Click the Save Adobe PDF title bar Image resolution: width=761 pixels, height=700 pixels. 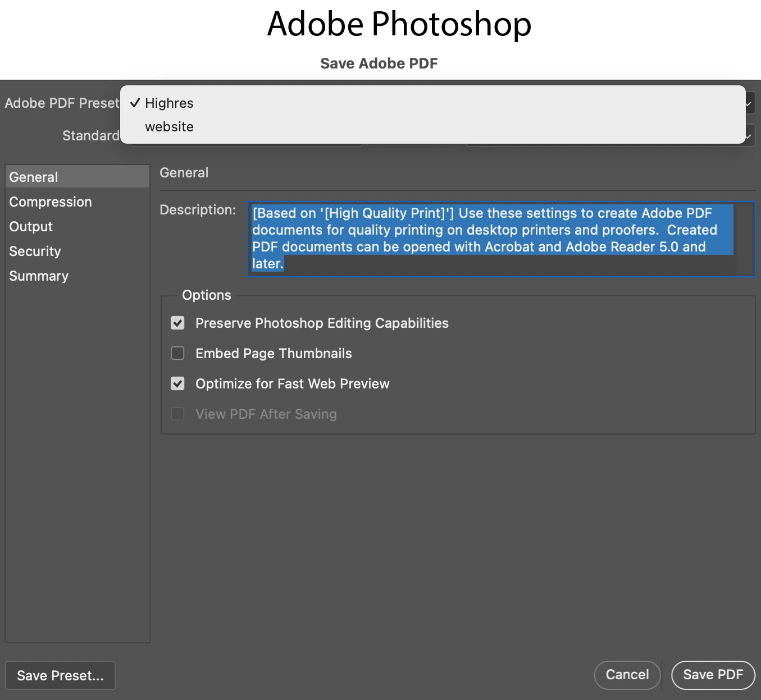click(x=379, y=63)
